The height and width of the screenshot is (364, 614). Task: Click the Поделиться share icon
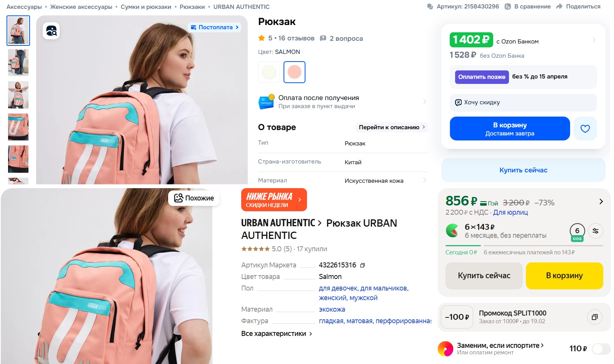point(559,7)
